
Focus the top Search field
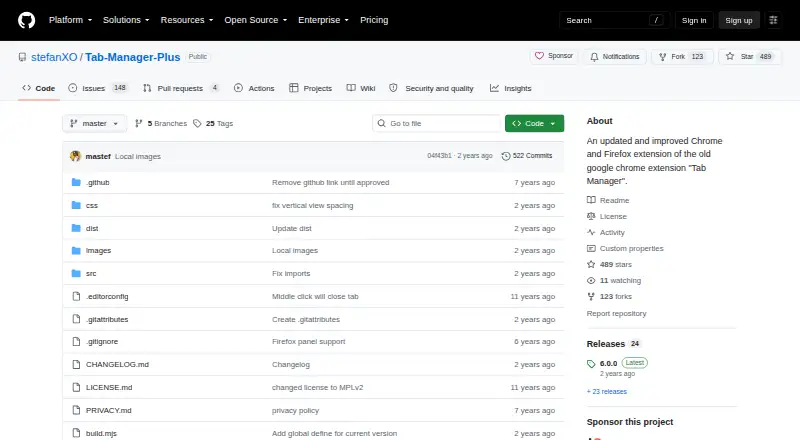[614, 20]
